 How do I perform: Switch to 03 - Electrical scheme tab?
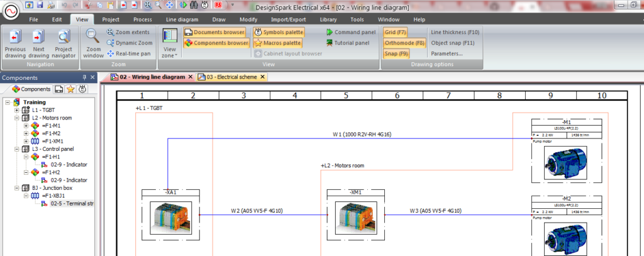(232, 77)
